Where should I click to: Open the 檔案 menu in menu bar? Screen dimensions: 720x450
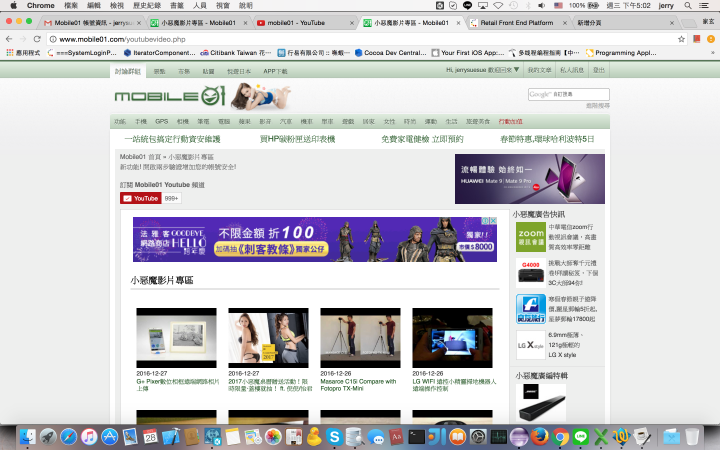pyautogui.click(x=71, y=6)
